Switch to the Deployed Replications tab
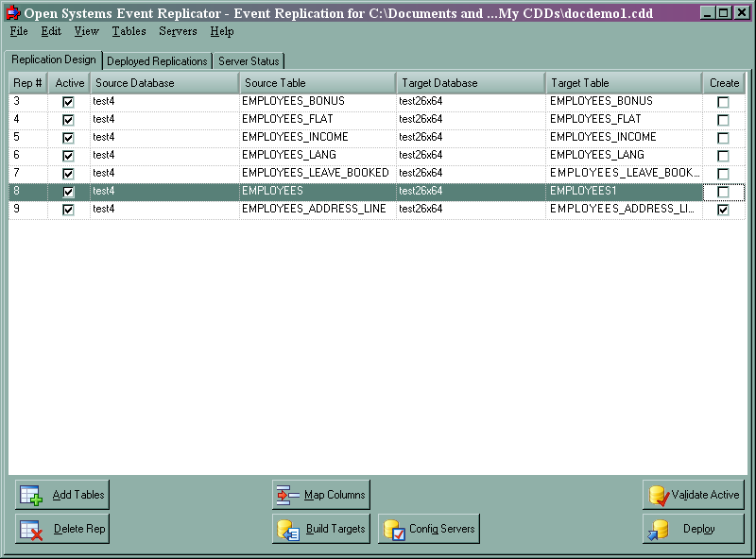 [x=157, y=59]
